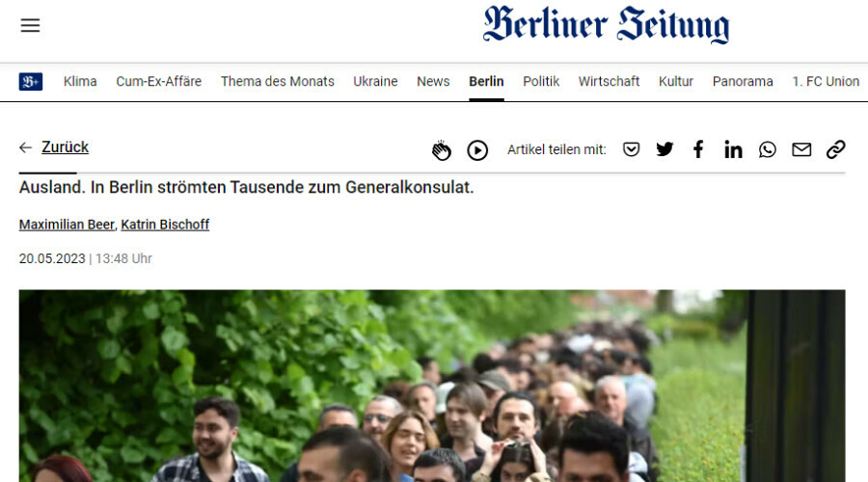The width and height of the screenshot is (868, 482).
Task: Open the Klima section
Action: (x=80, y=81)
